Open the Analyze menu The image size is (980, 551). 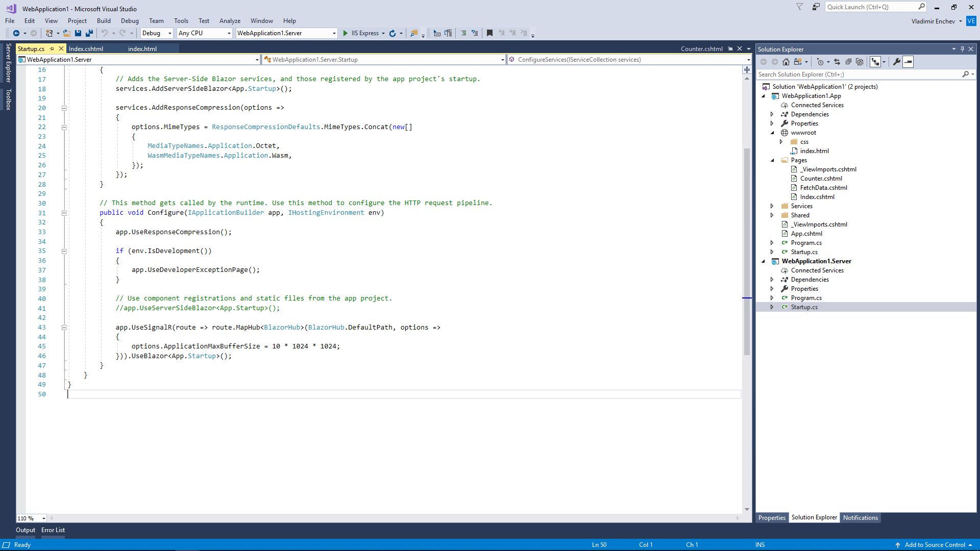[230, 21]
